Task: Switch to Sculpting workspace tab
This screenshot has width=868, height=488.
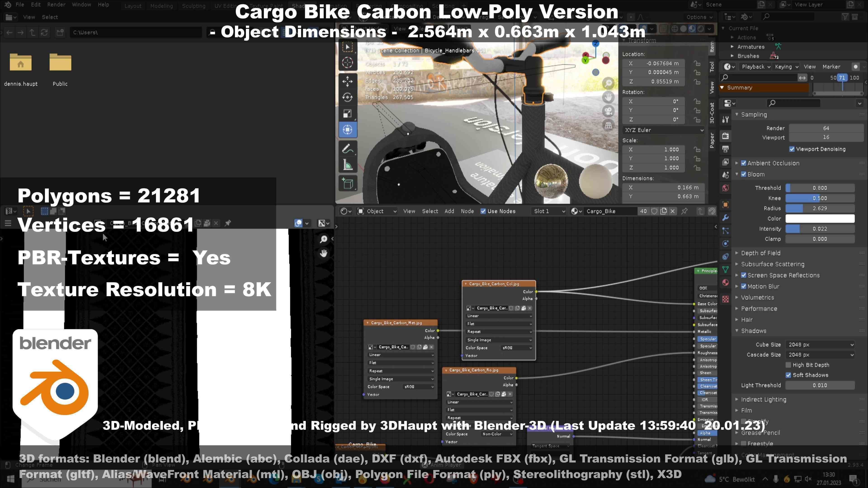Action: coord(194,6)
